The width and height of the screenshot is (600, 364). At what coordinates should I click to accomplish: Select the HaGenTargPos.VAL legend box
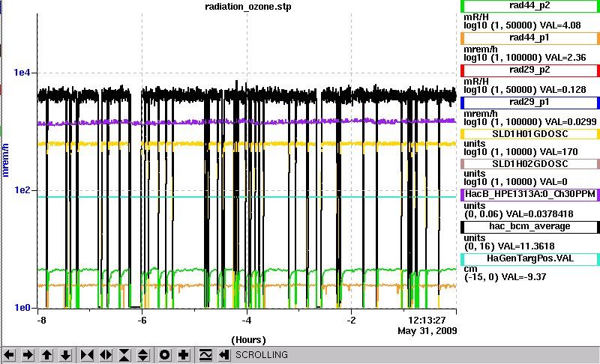(x=530, y=259)
